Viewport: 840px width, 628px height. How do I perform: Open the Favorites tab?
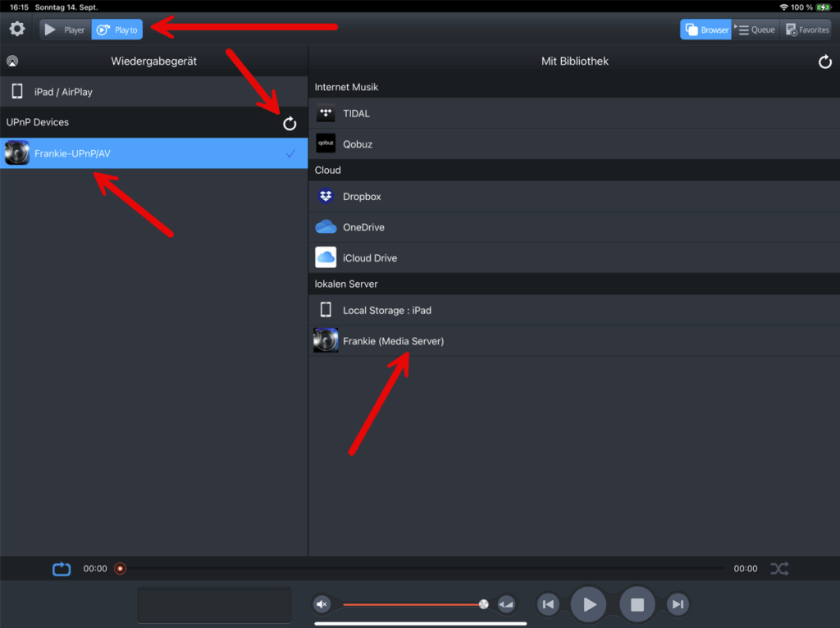806,30
